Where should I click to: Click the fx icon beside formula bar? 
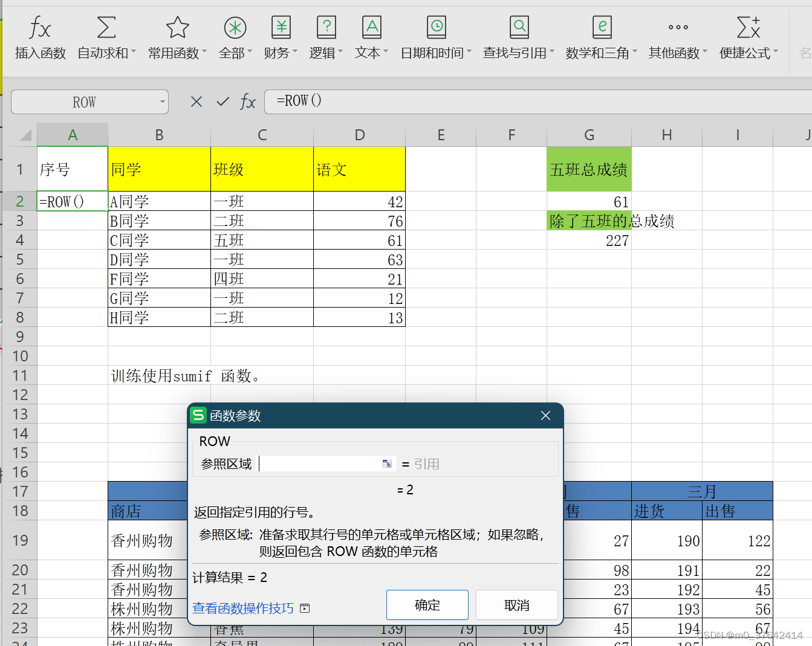(248, 102)
